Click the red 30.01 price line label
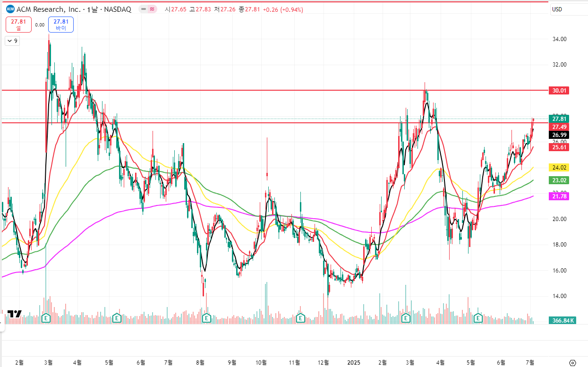 click(558, 90)
